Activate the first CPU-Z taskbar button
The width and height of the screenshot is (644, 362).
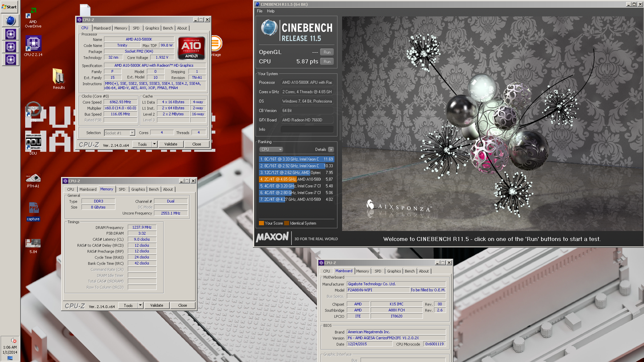click(10, 34)
